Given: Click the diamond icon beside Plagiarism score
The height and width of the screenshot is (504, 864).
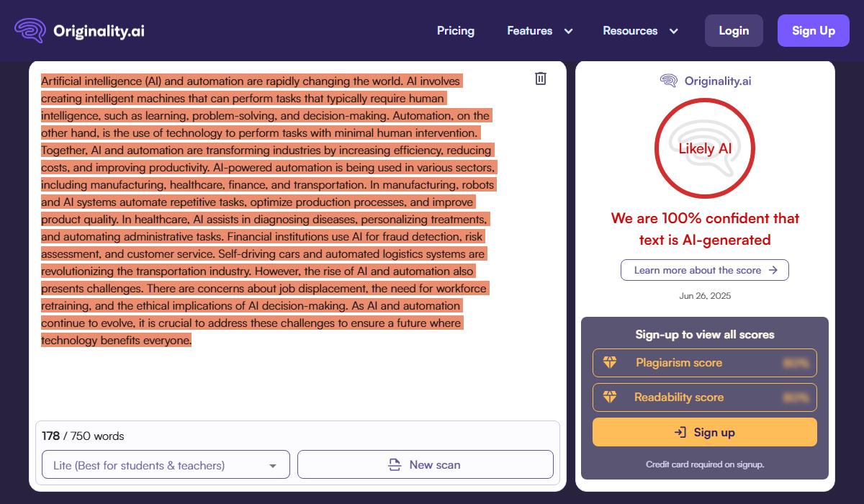Looking at the screenshot, I should tap(610, 363).
